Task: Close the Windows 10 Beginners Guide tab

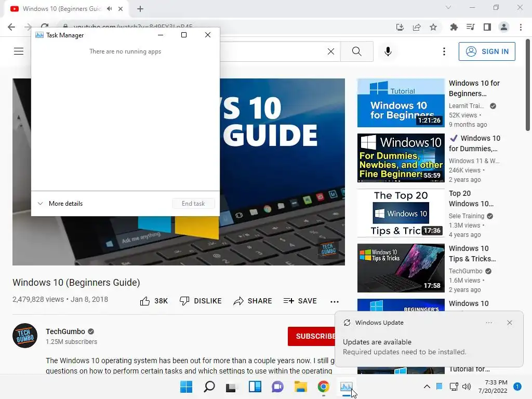Action: click(121, 9)
